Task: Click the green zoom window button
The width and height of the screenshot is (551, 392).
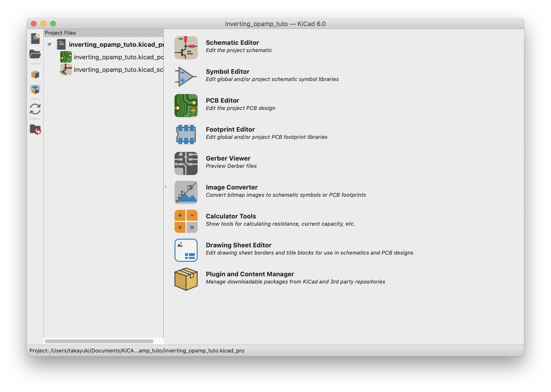Action: pos(53,24)
